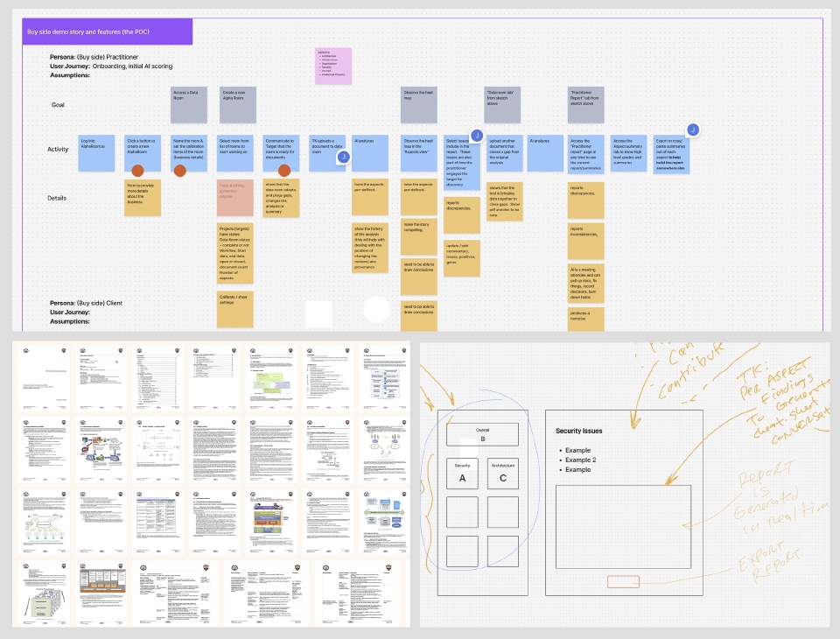Screen dimensions: 840x639
Task: Select the 'Security Issues' heading in wireframe
Action: click(578, 431)
